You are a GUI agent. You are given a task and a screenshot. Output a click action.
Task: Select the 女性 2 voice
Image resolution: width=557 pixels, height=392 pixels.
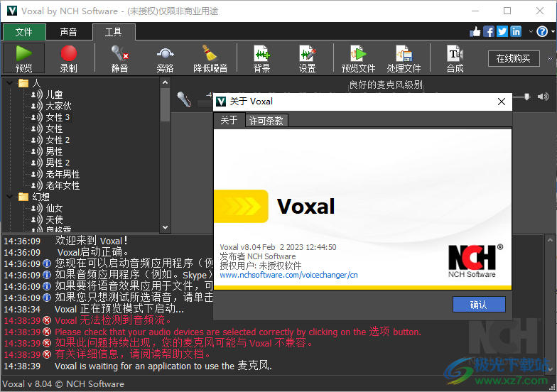point(57,141)
